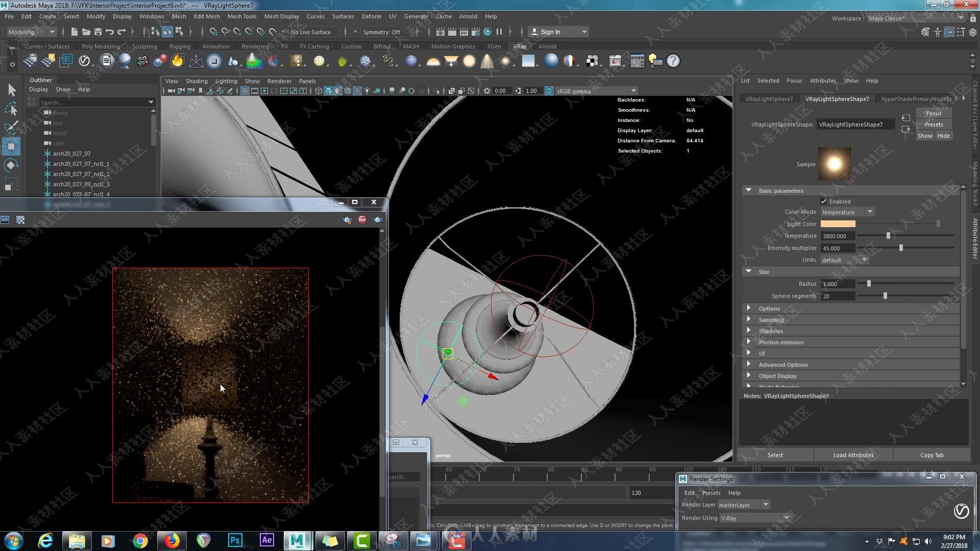Toggle the viewport grid display icon
Image resolution: width=980 pixels, height=551 pixels.
pos(245,91)
